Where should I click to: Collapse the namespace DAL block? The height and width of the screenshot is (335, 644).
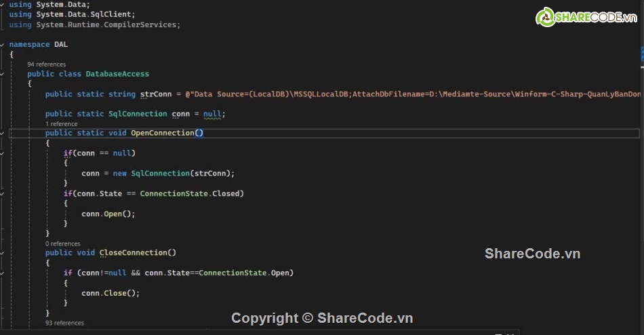(x=2, y=44)
